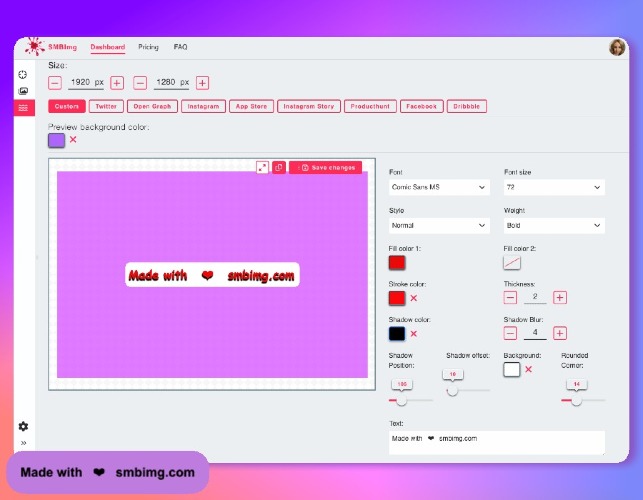The image size is (643, 500).
Task: Clear the shadow color with X
Action: pyautogui.click(x=414, y=334)
